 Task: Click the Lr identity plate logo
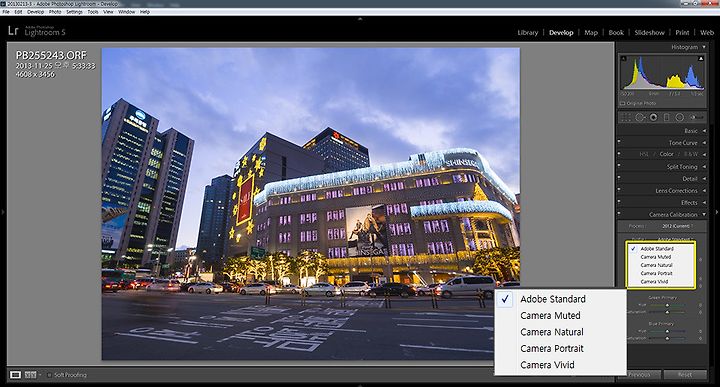click(13, 31)
